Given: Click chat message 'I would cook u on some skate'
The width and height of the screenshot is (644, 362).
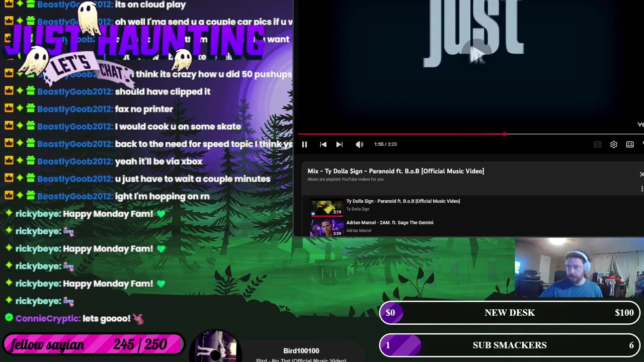Looking at the screenshot, I should (178, 127).
